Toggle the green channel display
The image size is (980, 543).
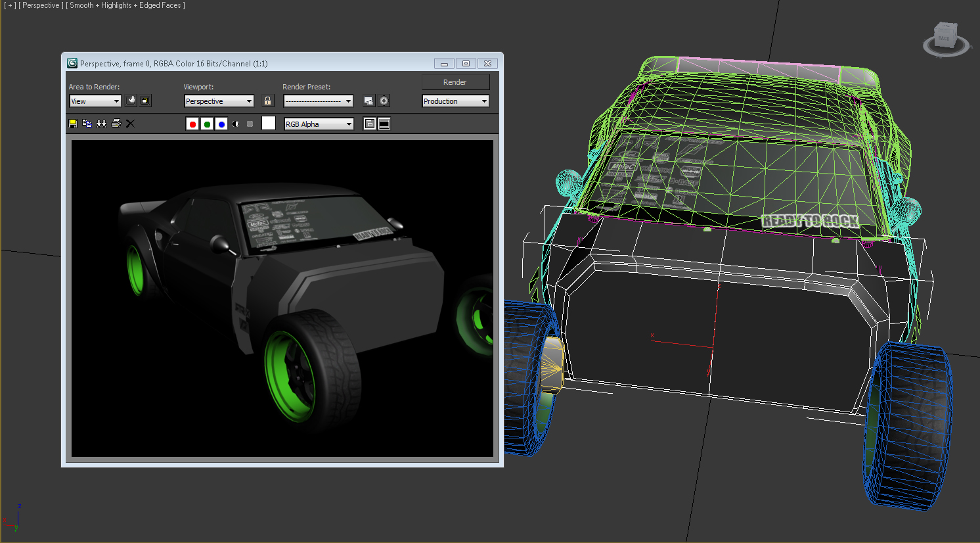pyautogui.click(x=207, y=124)
